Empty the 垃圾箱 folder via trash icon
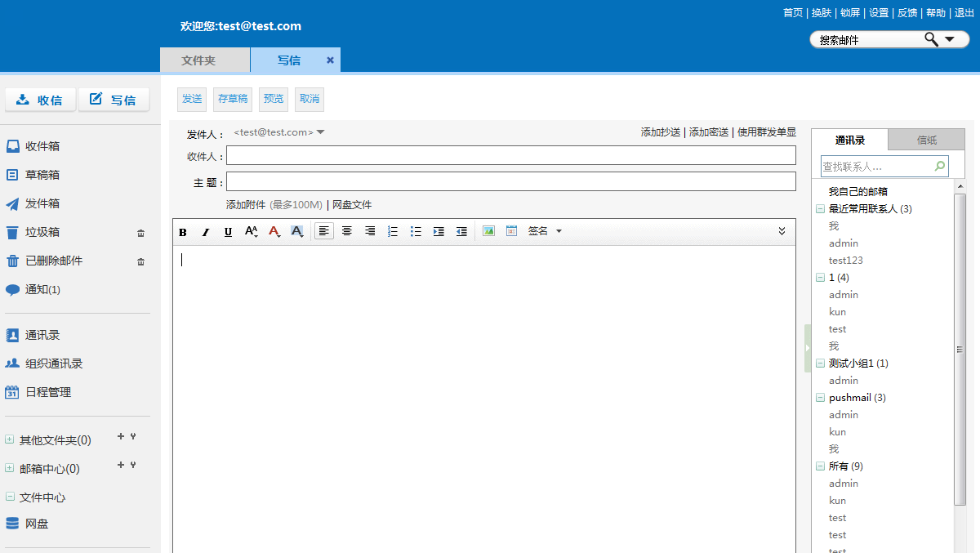The width and height of the screenshot is (980, 553). click(140, 233)
